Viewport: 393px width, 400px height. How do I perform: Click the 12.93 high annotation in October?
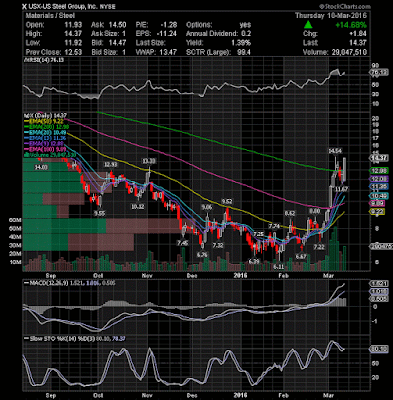[x=111, y=165]
